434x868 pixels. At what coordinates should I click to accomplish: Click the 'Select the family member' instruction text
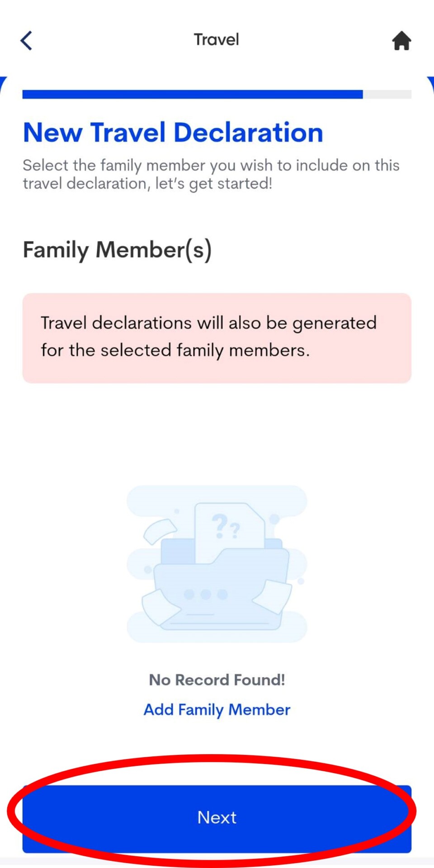[211, 165]
